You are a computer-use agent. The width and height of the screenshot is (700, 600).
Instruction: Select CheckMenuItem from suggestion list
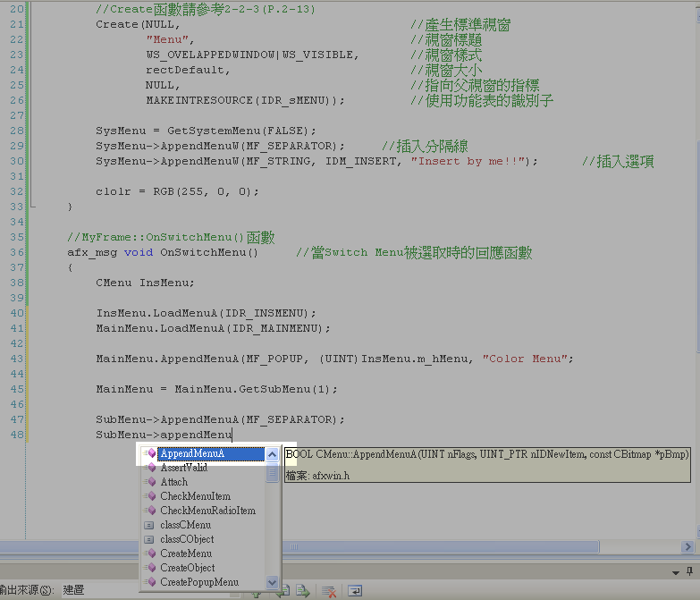coord(196,496)
